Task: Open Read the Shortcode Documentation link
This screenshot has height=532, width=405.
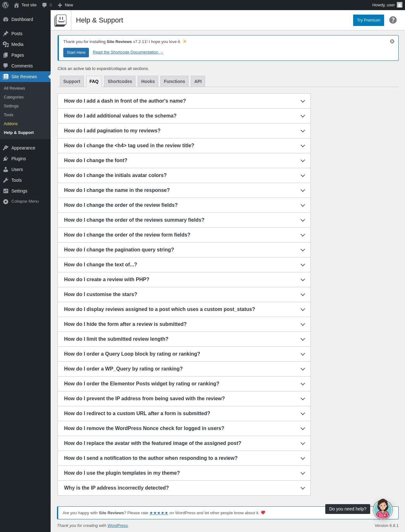Action: [x=128, y=52]
